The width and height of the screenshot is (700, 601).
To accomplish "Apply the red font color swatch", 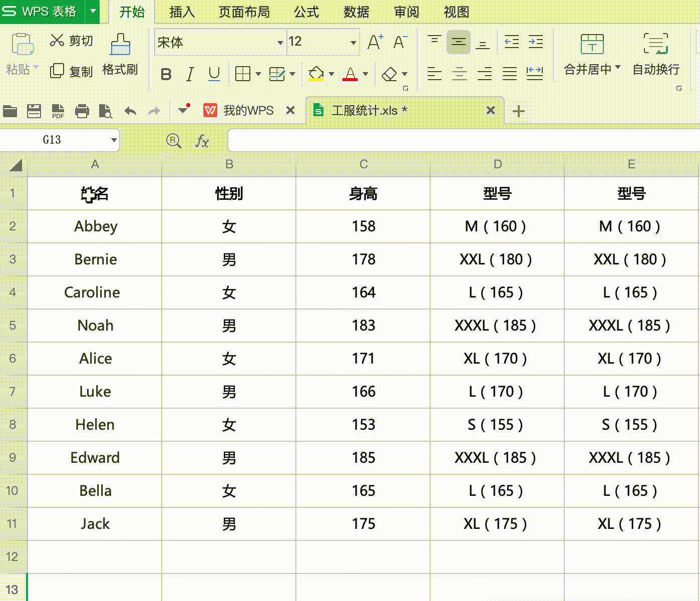I will tap(350, 75).
